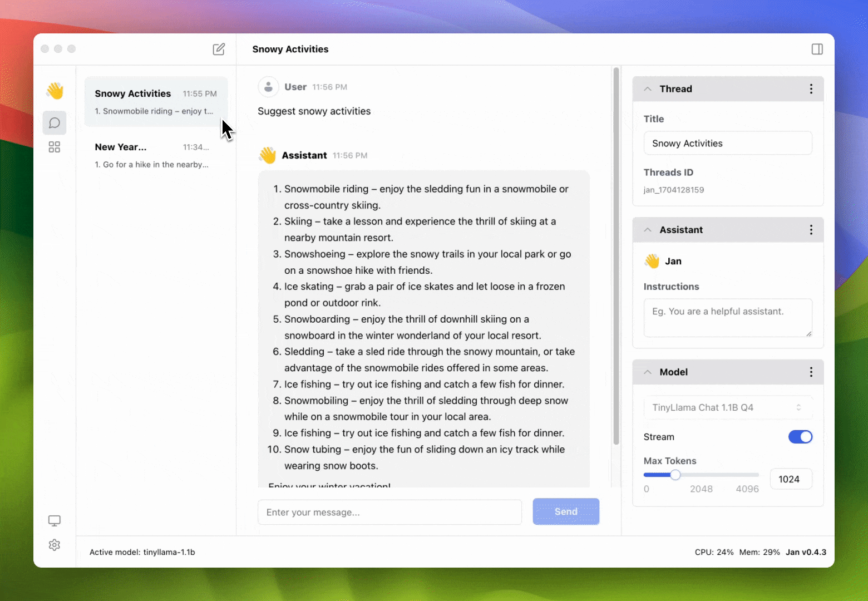Click the system monitor icon
The image size is (868, 601).
[55, 521]
